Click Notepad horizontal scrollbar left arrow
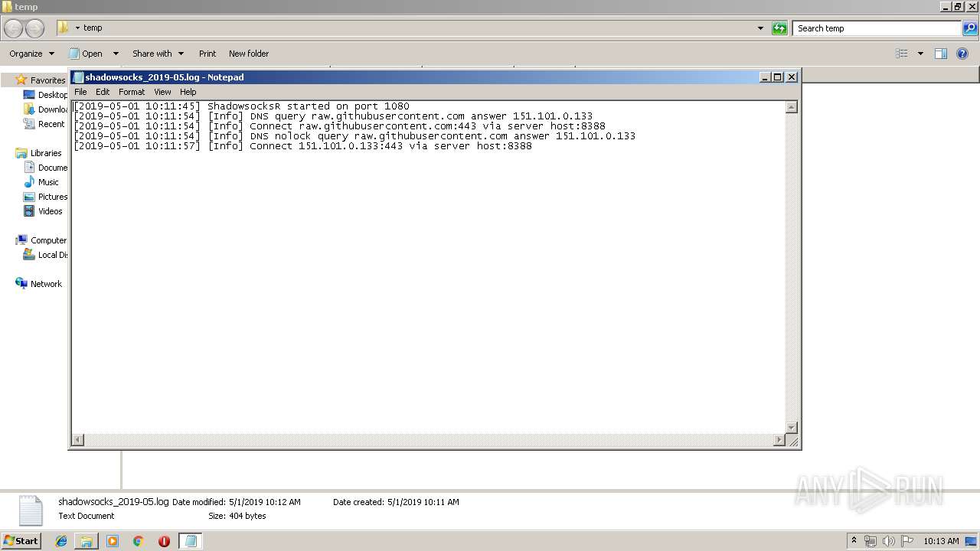Viewport: 980px width, 551px height. [77, 440]
